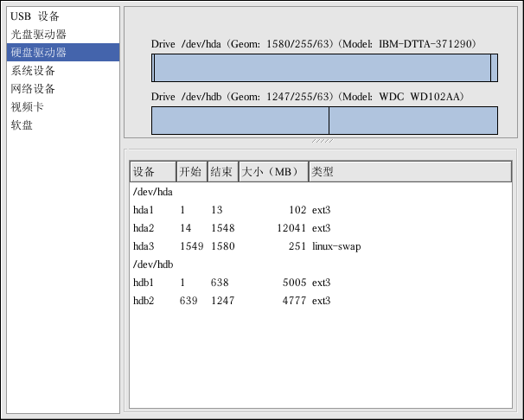The width and height of the screenshot is (524, 420).
Task: Select 软盘 in the category list
Action: (x=22, y=125)
